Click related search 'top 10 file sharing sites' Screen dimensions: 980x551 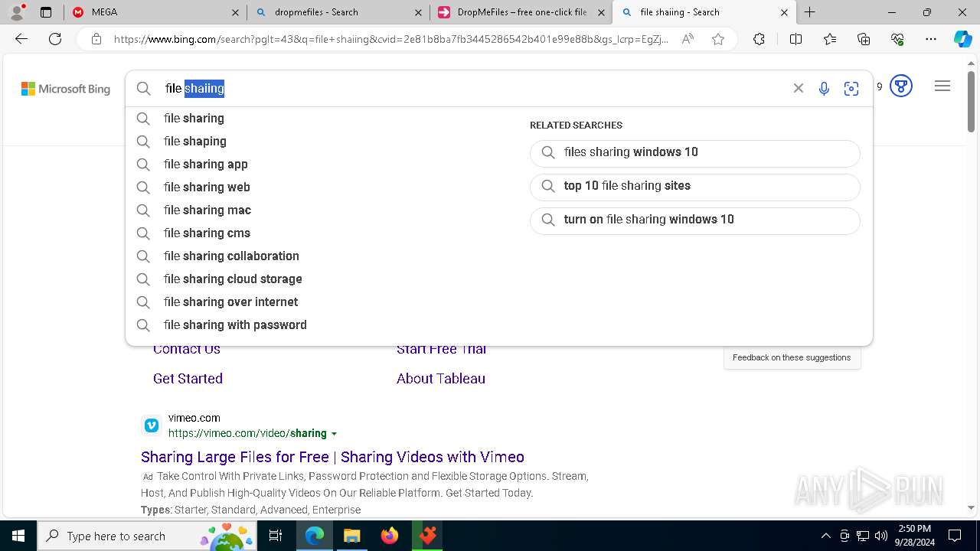[695, 187]
